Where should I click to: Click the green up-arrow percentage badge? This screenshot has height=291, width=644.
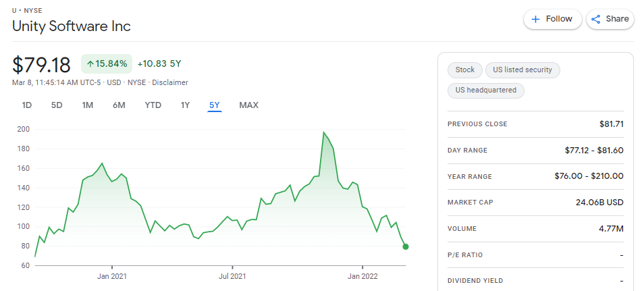(x=107, y=63)
